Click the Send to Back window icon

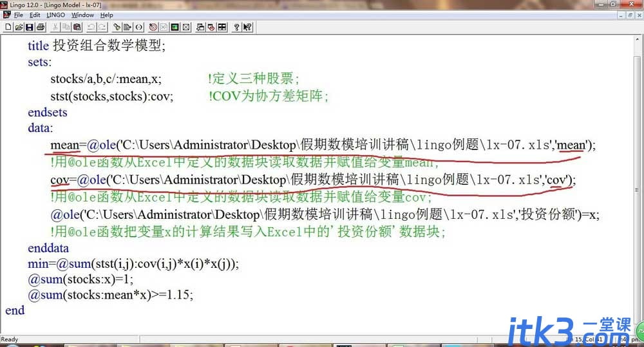click(x=200, y=27)
